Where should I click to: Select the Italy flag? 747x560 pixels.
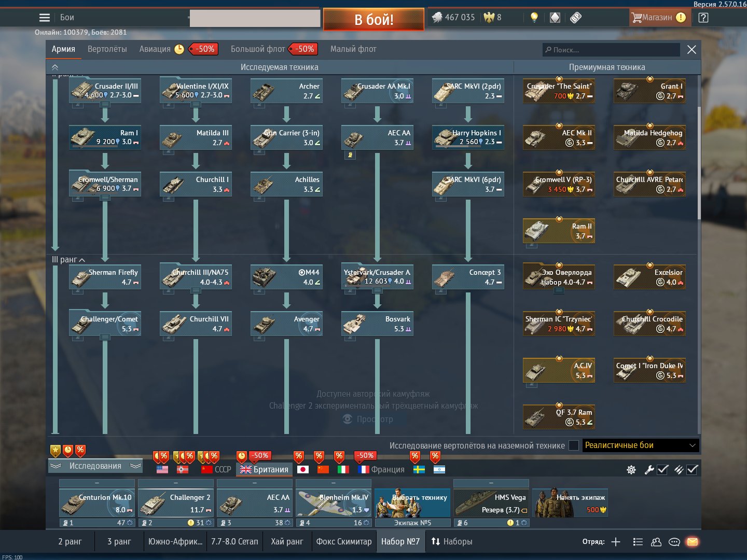(343, 469)
